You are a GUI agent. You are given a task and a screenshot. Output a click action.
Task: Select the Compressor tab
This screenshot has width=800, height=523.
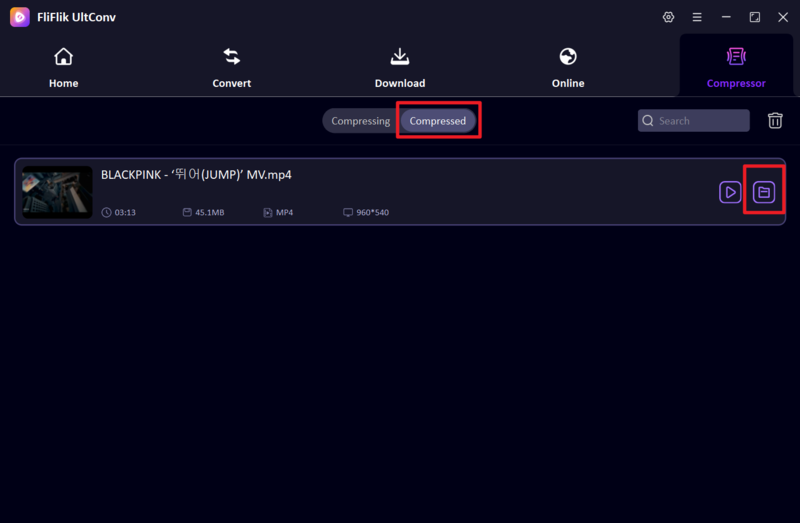pyautogui.click(x=736, y=67)
